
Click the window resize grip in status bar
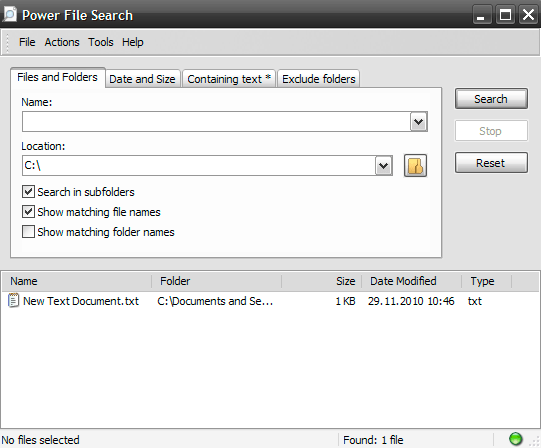click(535, 441)
